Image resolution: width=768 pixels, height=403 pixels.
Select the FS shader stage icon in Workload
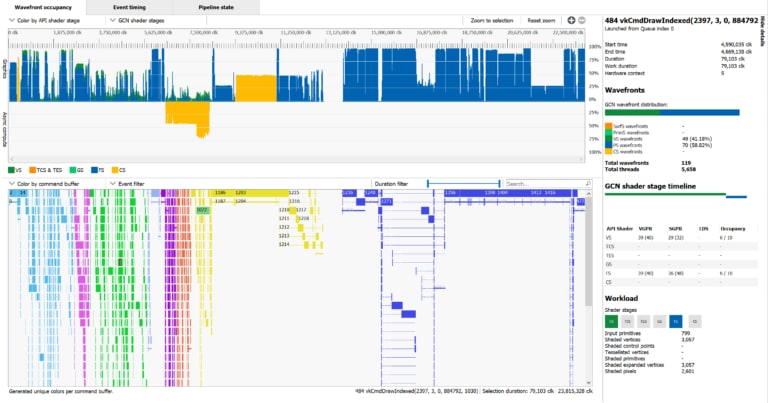(x=677, y=320)
